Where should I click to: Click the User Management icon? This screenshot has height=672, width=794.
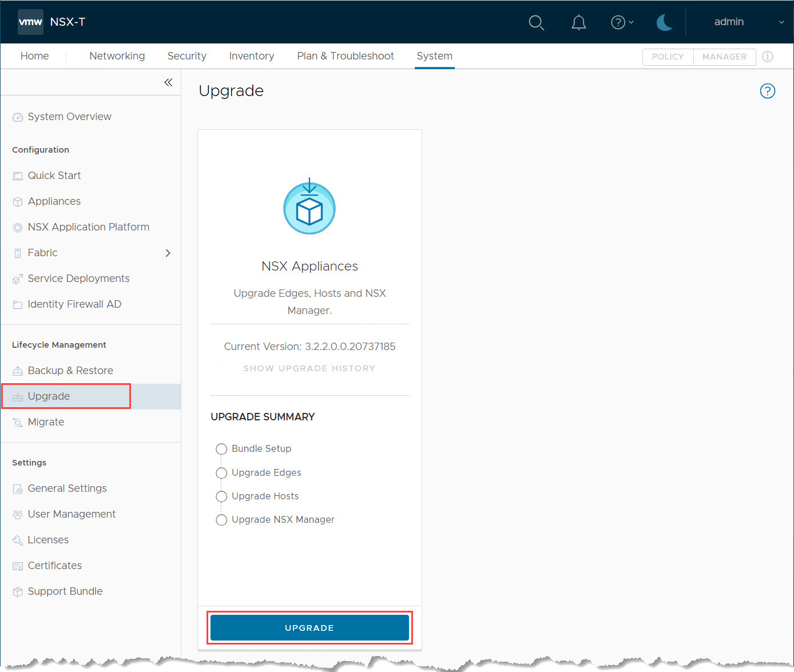(x=18, y=515)
